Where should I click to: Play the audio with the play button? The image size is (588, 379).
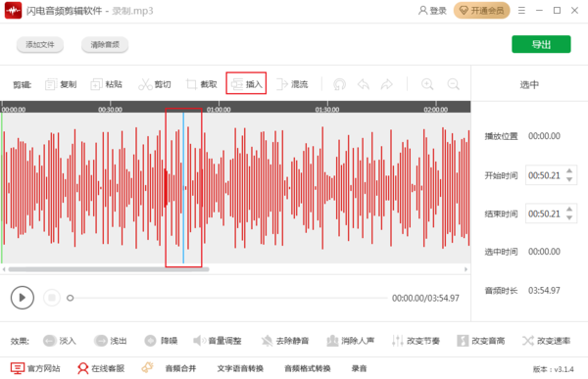tap(23, 298)
